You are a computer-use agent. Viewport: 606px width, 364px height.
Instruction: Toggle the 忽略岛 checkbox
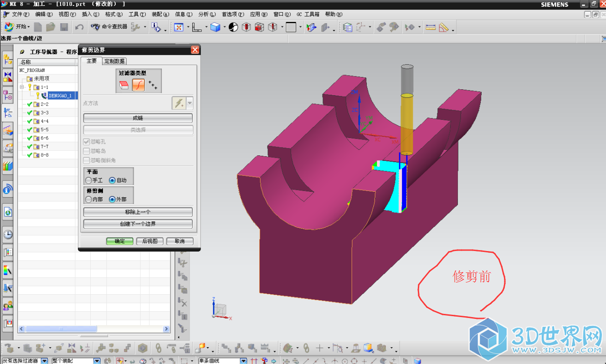[87, 151]
